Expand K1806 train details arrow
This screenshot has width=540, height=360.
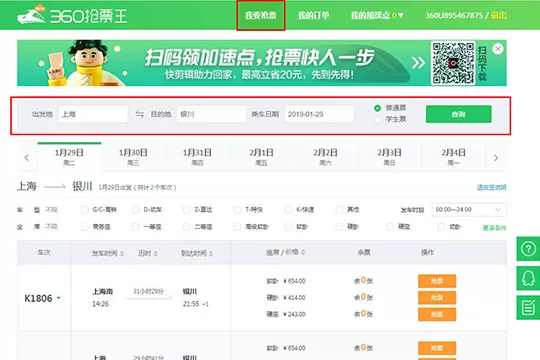pos(59,298)
